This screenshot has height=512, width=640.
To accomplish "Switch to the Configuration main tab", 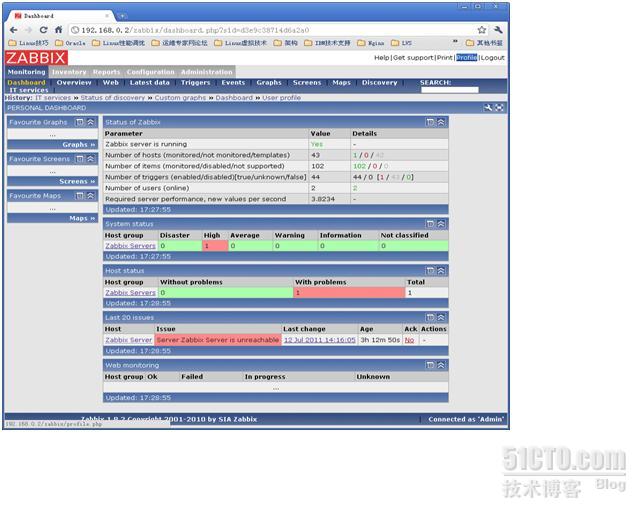I will 151,72.
